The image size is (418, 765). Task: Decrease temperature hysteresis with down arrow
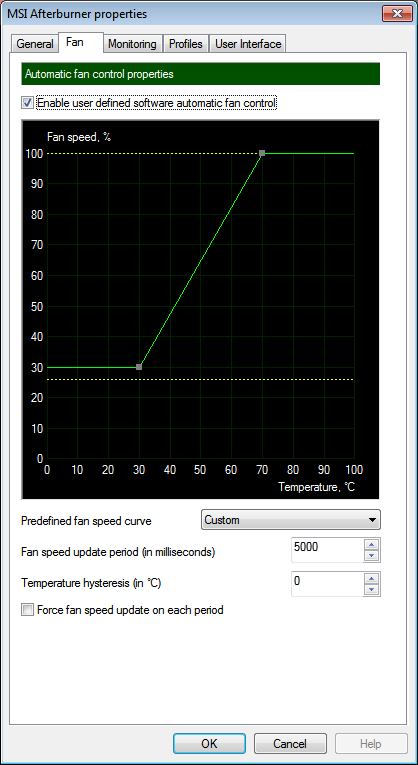point(372,589)
